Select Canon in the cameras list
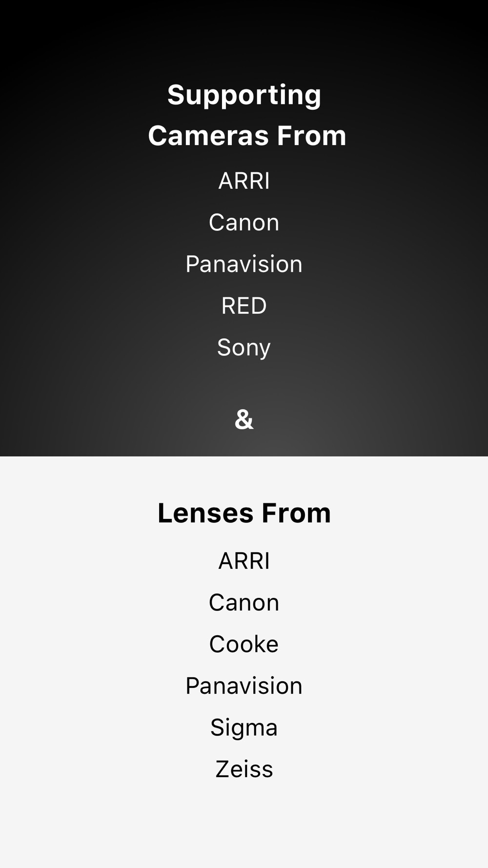 (244, 223)
